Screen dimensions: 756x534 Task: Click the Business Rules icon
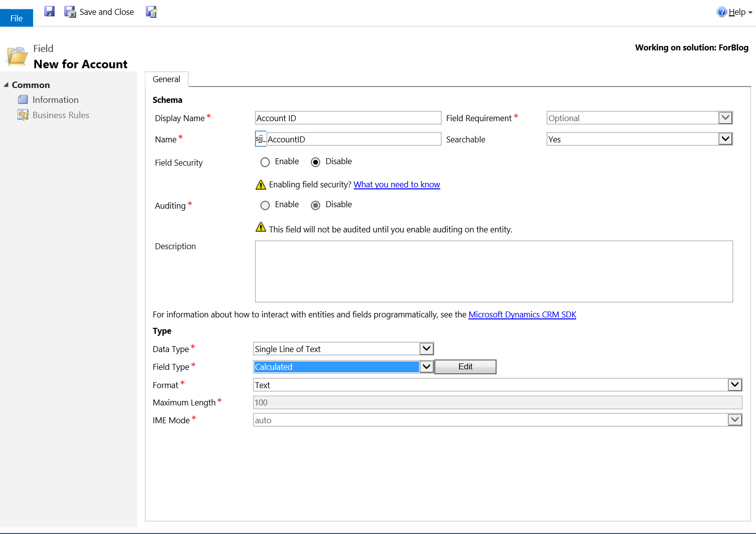tap(23, 115)
